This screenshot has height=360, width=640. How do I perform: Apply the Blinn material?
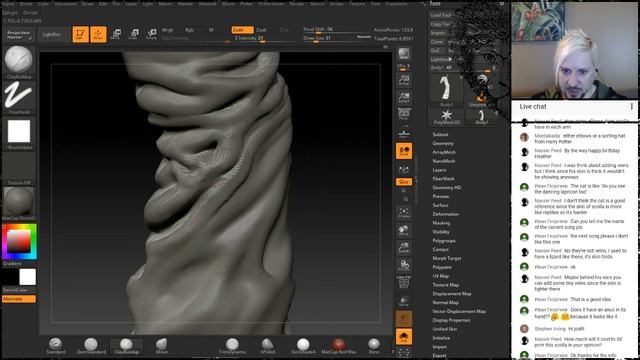[x=373, y=346]
